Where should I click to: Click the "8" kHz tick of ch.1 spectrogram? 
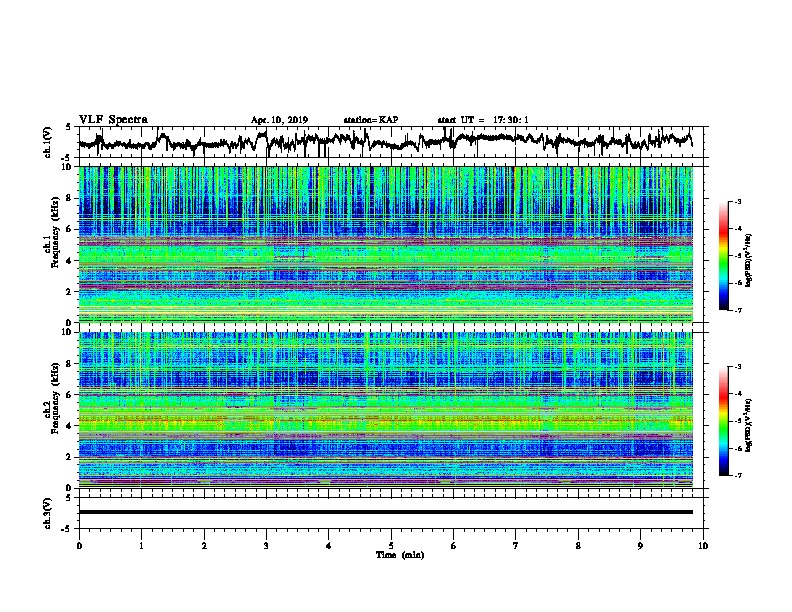coord(71,198)
